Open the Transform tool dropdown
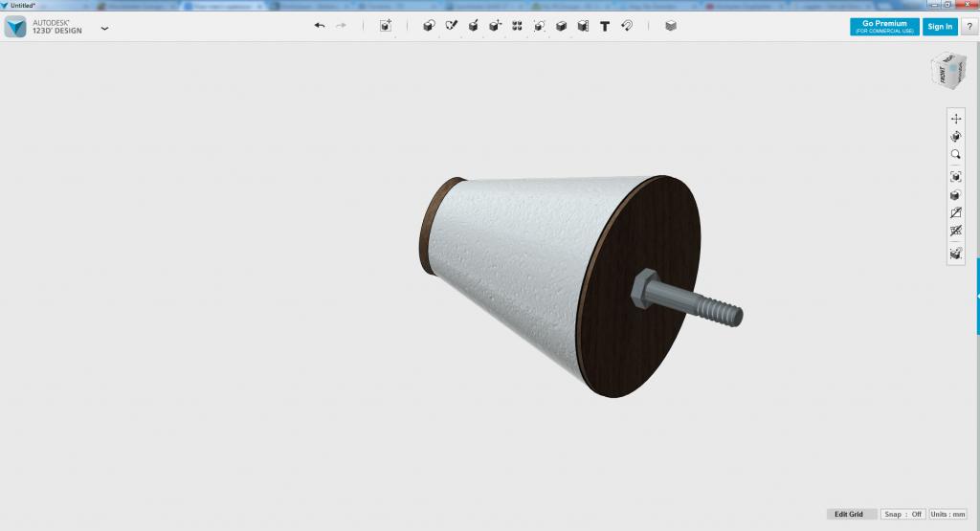Viewport: 980px width, 531px height. pyautogui.click(x=386, y=26)
